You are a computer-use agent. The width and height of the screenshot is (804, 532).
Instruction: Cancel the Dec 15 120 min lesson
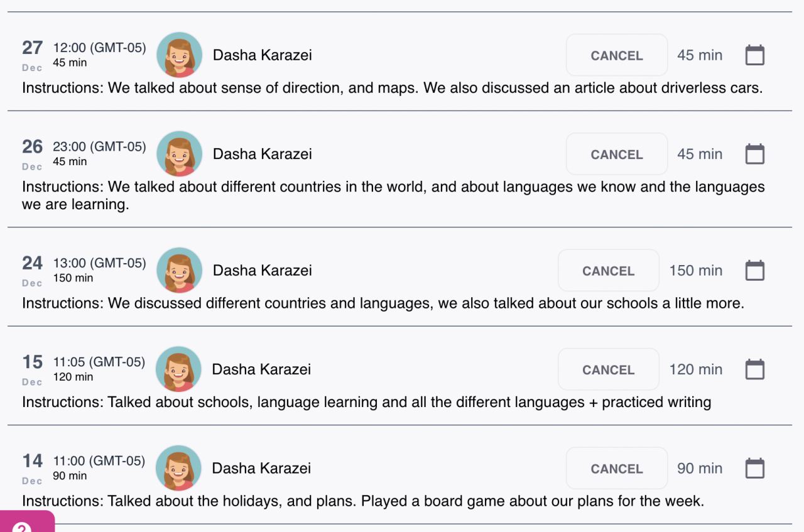(x=608, y=369)
